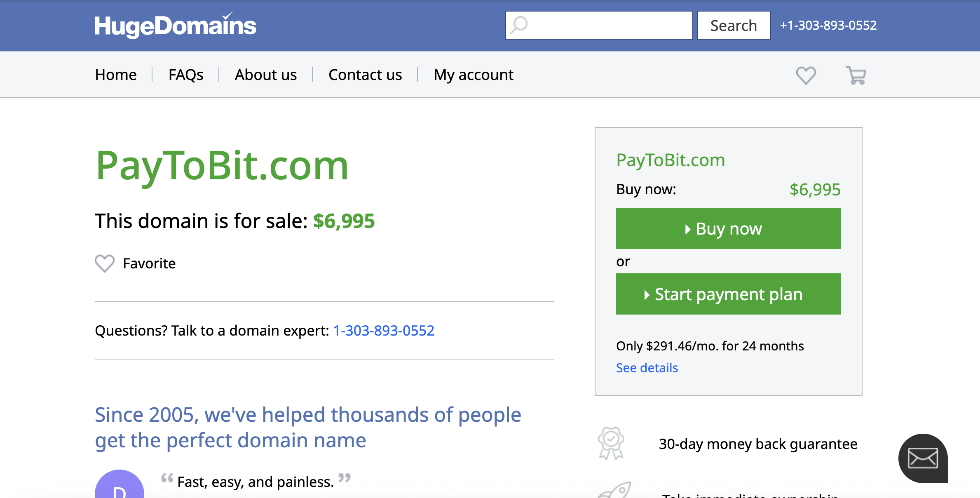This screenshot has height=498, width=980.
Task: Click the green Buy now button
Action: pyautogui.click(x=728, y=228)
